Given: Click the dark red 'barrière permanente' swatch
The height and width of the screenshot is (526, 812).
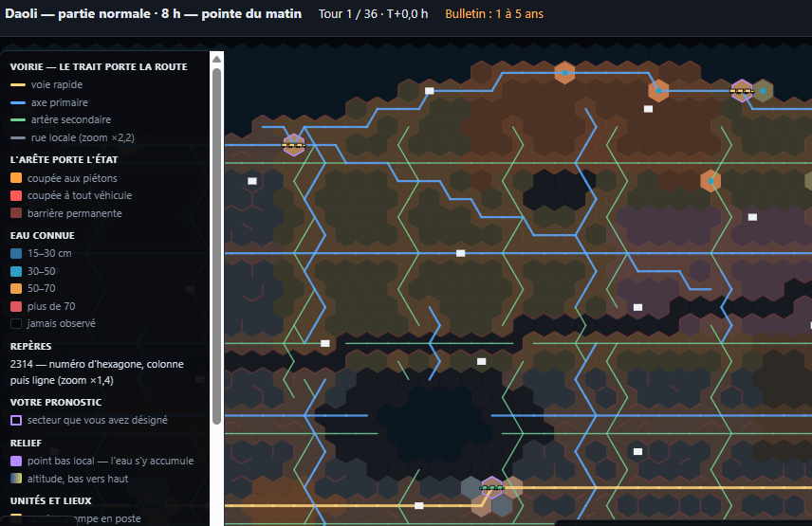Looking at the screenshot, I should (x=16, y=213).
